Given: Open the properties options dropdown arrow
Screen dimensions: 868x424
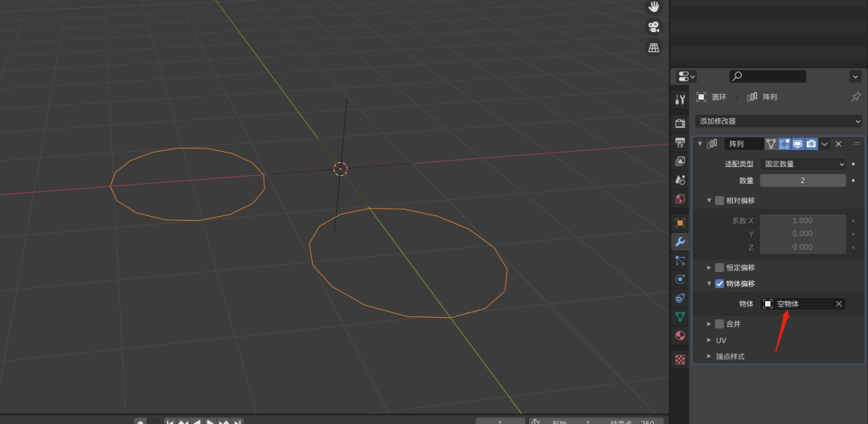Looking at the screenshot, I should (855, 76).
